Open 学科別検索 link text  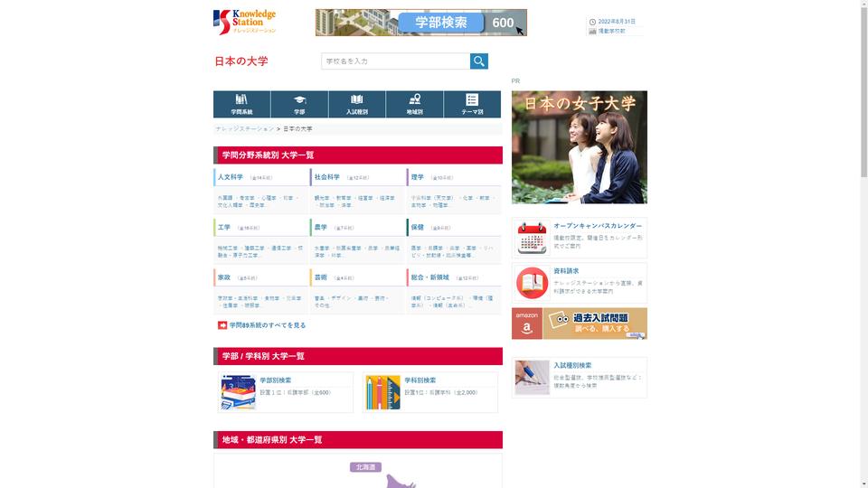pos(420,380)
